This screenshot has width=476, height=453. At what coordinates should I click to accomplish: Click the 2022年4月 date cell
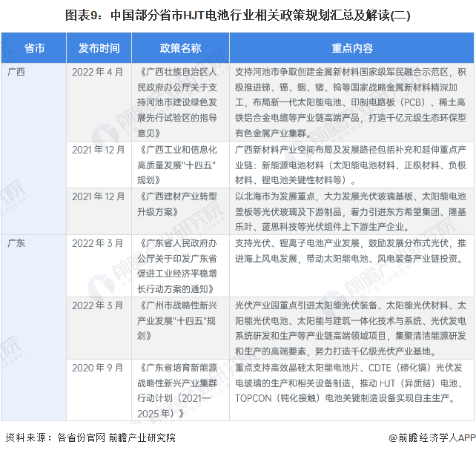click(x=99, y=73)
